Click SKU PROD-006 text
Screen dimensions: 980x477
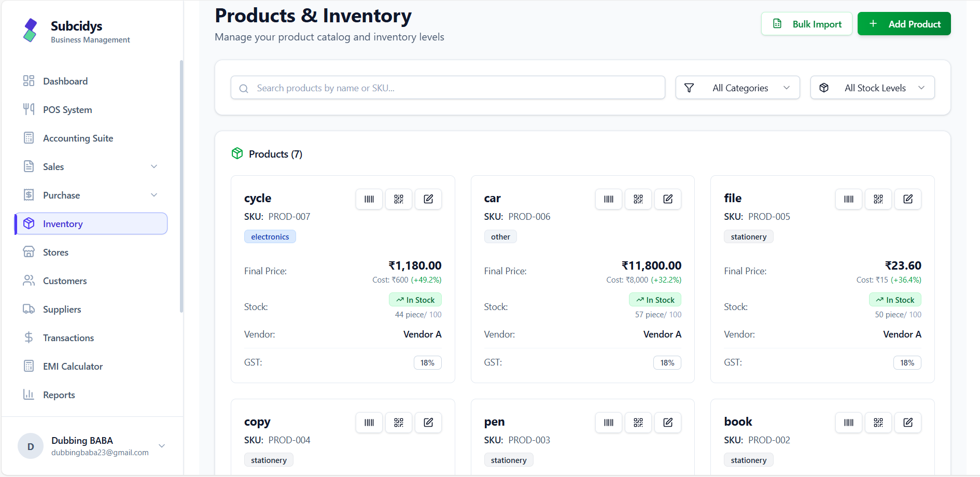(517, 217)
